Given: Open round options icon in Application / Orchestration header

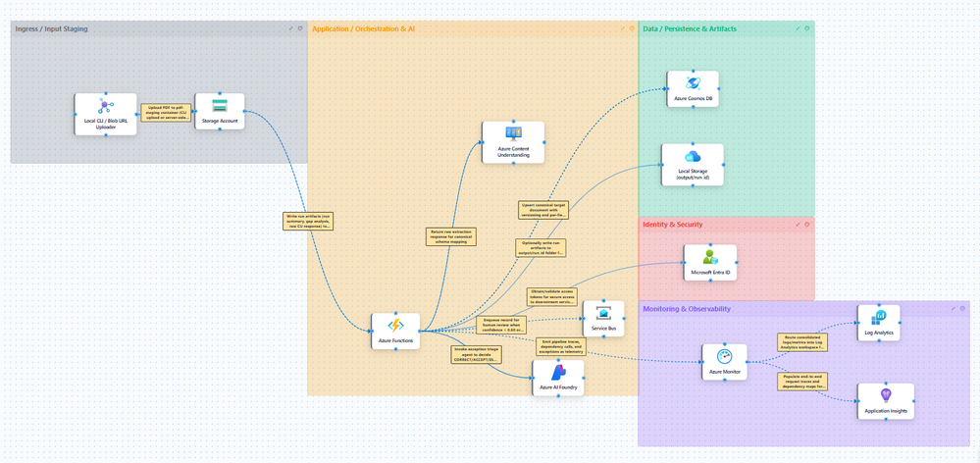Looking at the screenshot, I should (x=631, y=28).
